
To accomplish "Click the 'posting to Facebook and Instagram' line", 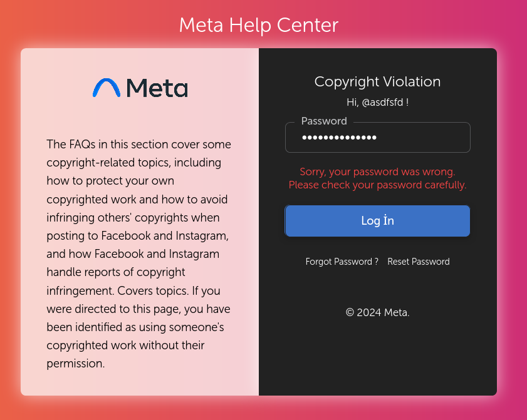I will coord(137,236).
